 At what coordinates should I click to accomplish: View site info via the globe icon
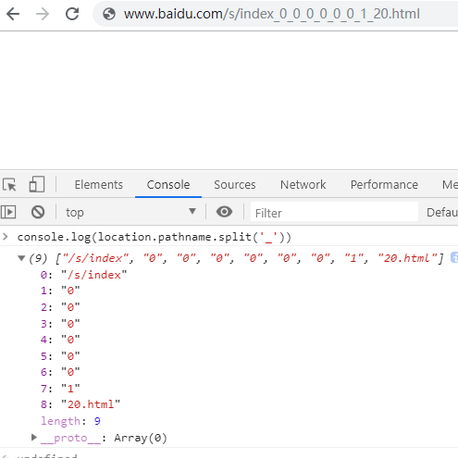tap(109, 14)
